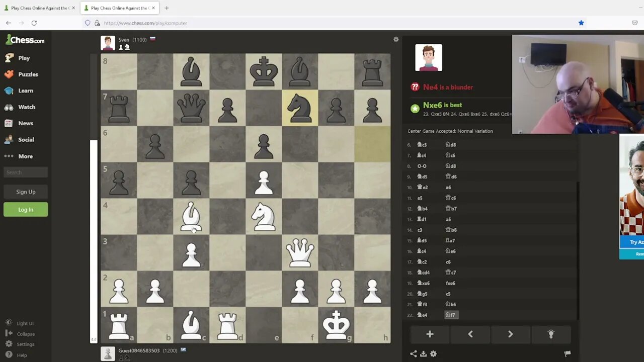
Task: Go back one move with the left arrow
Action: point(470,334)
